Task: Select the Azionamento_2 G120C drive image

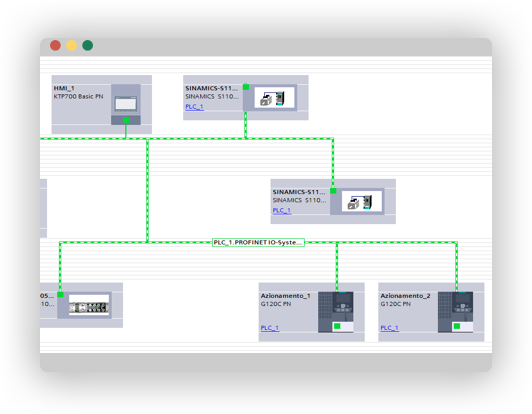Action: tap(455, 312)
